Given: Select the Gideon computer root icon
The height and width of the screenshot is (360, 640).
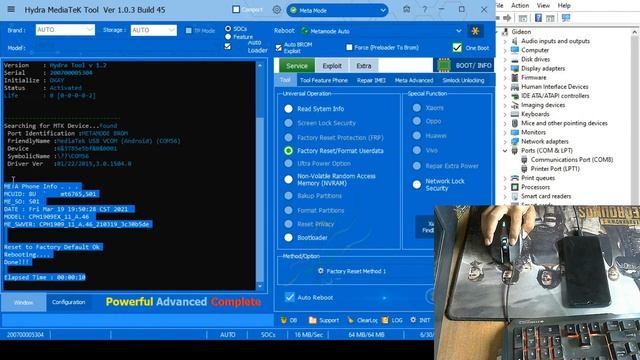Looking at the screenshot, I should click(x=505, y=32).
